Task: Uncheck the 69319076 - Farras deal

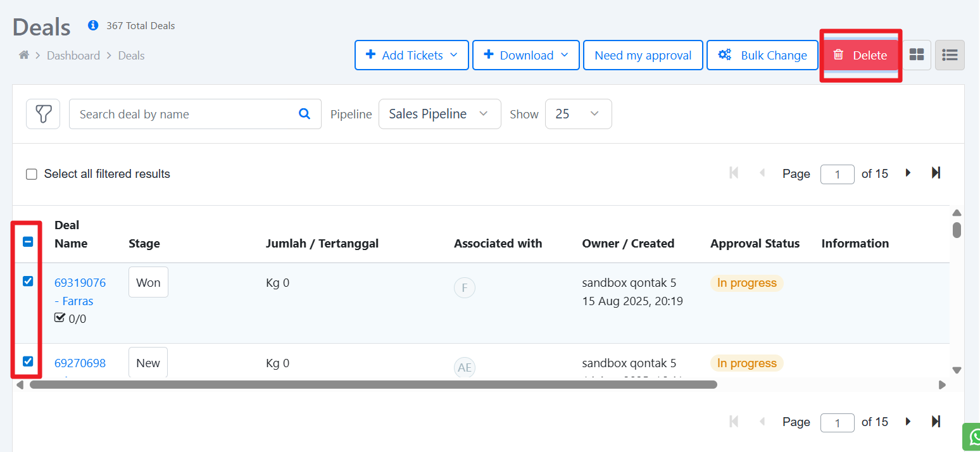Action: pyautogui.click(x=28, y=282)
